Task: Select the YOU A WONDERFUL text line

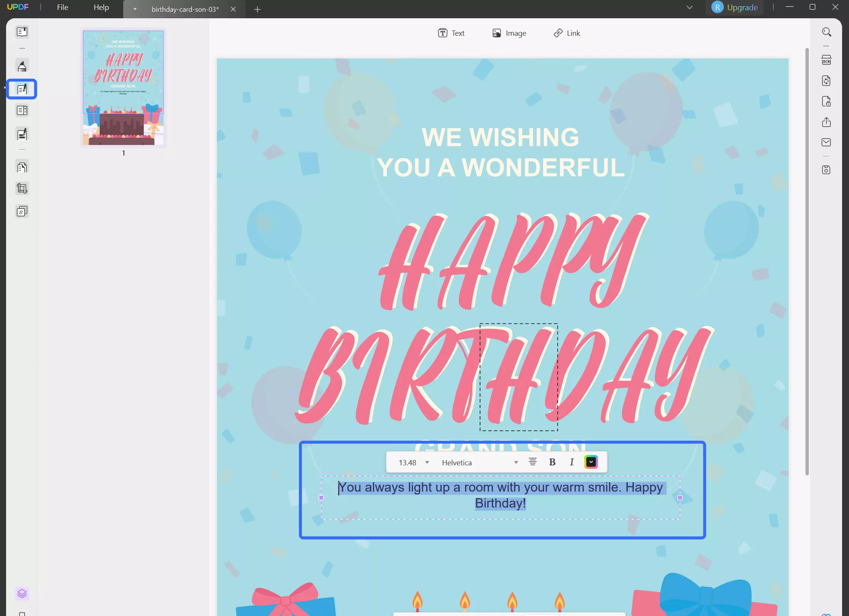Action: coord(501,167)
